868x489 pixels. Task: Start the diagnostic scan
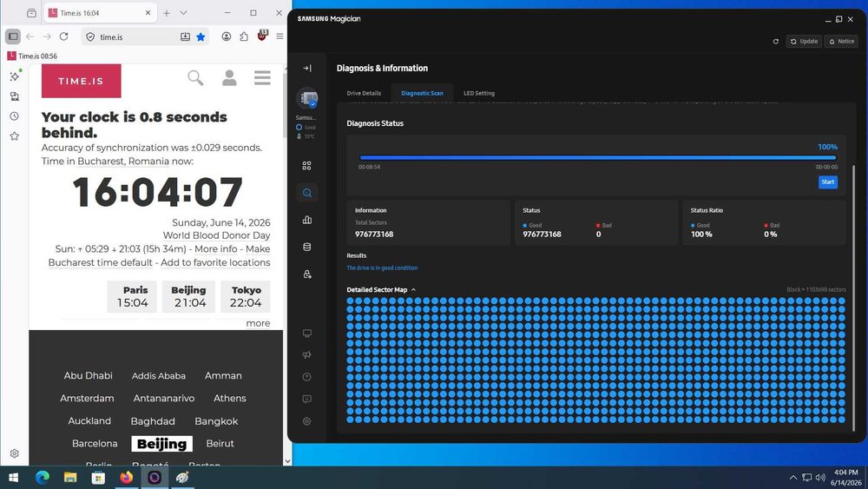pos(827,182)
